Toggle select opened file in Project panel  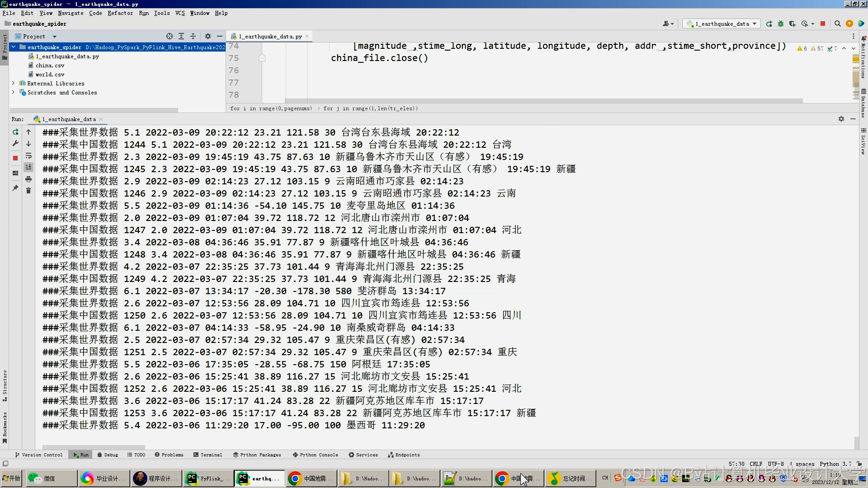point(170,37)
